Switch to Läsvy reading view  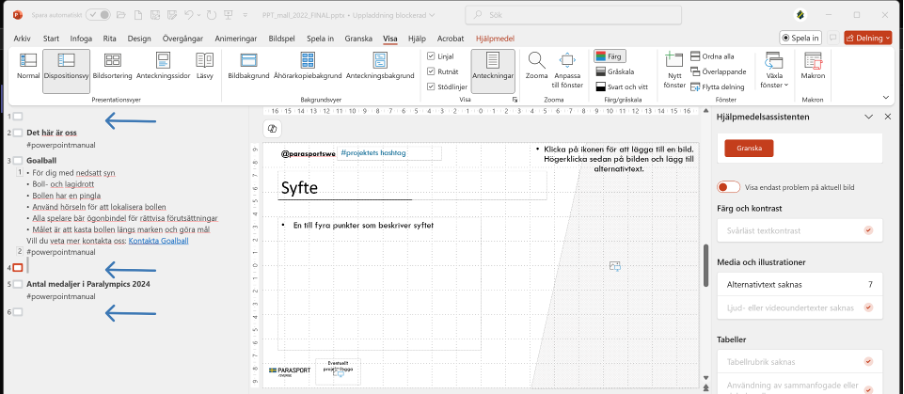coord(204,66)
